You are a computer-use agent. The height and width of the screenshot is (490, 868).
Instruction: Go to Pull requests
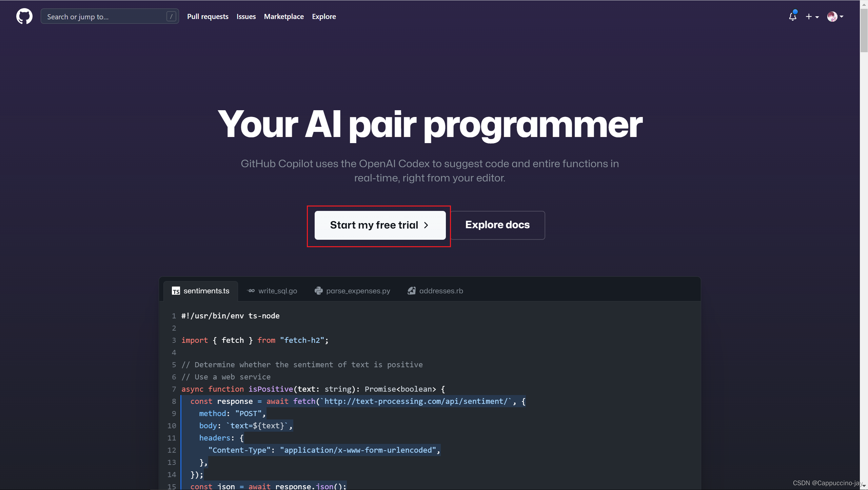pyautogui.click(x=208, y=16)
